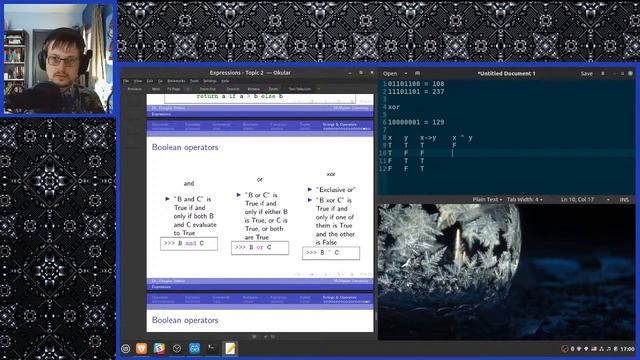The width and height of the screenshot is (640, 360).
Task: Open the View menu in Okular
Action: [138, 81]
